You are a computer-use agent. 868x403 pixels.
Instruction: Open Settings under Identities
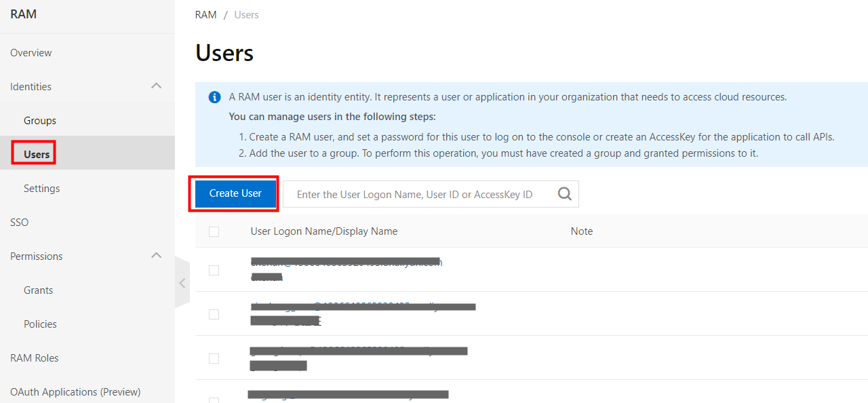click(x=42, y=188)
